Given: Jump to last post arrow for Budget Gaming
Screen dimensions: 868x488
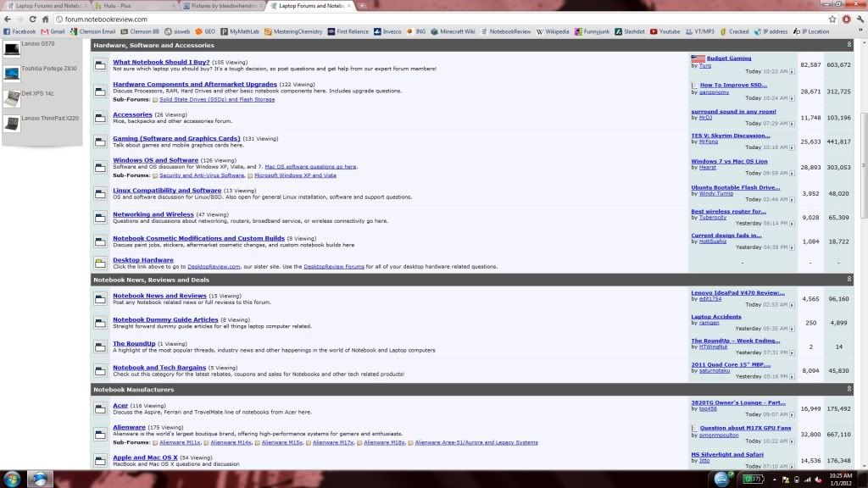Looking at the screenshot, I should coord(793,72).
